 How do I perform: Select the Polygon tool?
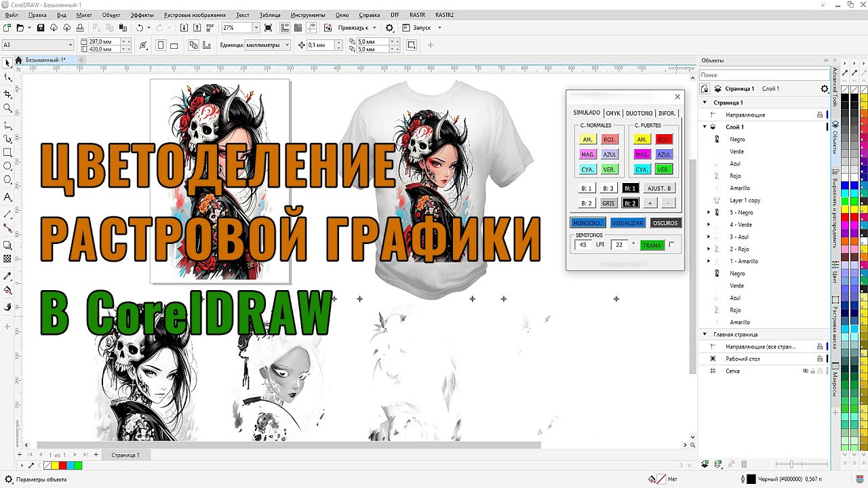tap(7, 180)
